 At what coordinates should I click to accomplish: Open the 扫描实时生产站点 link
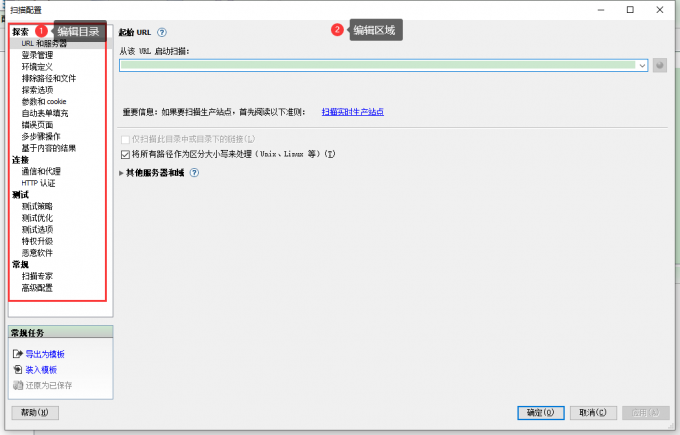point(352,112)
